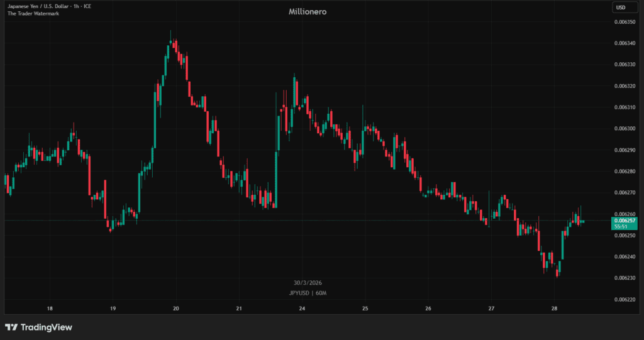644x340 pixels.
Task: Click the JPYUSD | 60M watermark text
Action: [x=308, y=293]
